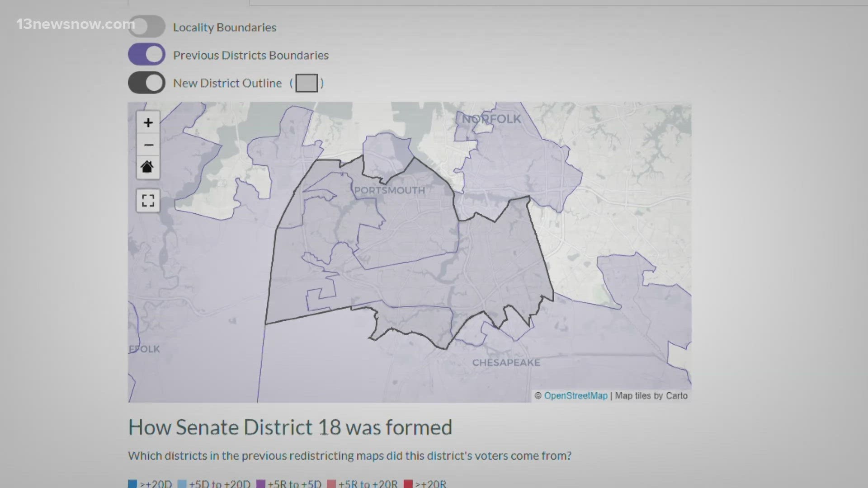This screenshot has height=488, width=868.
Task: Open the OpenStreetMap attribution link
Action: click(576, 396)
